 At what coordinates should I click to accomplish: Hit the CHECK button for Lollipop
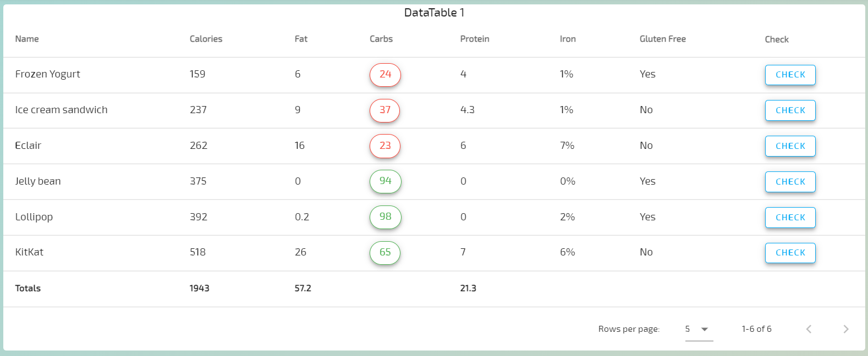click(x=790, y=218)
